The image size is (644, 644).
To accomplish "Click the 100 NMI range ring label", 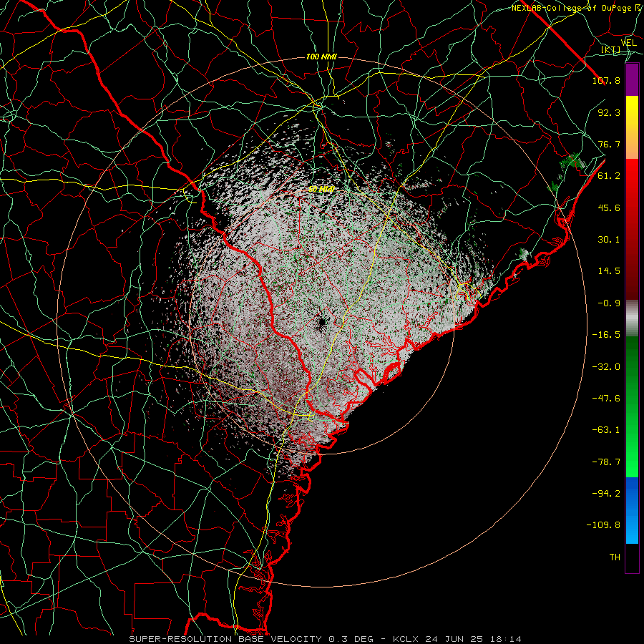I will coord(321,57).
